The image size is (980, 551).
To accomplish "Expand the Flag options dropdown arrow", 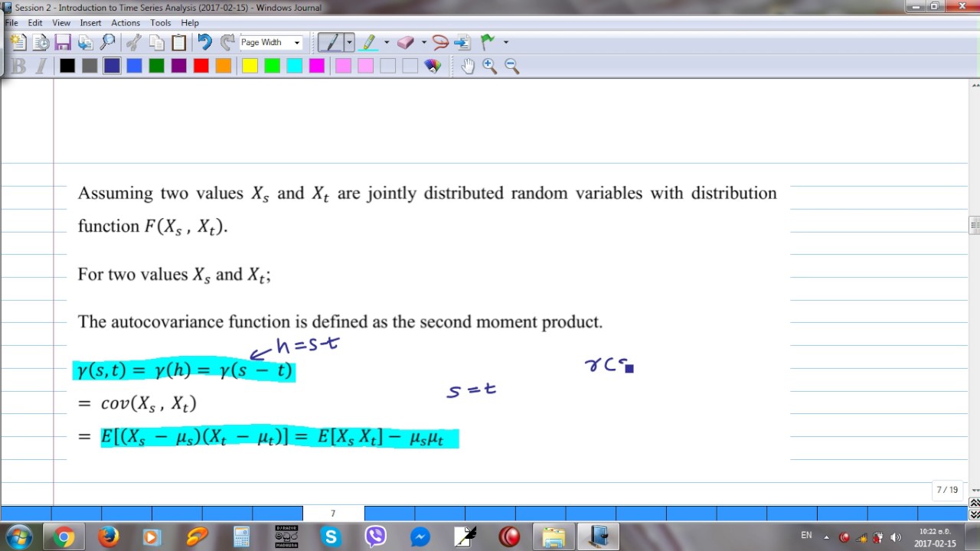I will (505, 43).
